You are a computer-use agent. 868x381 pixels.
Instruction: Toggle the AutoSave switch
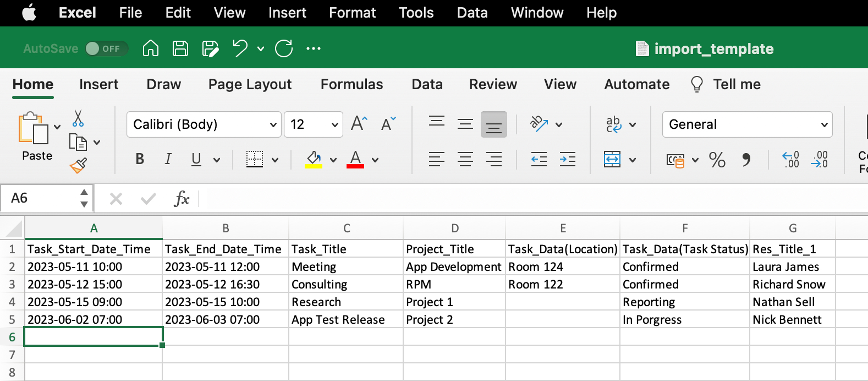tap(107, 48)
